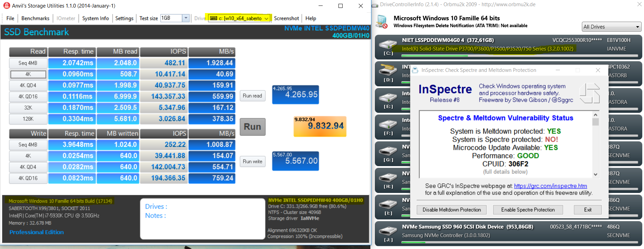Viewport: 644px width, 249px height.
Task: Select the 128K read test
Action: tap(28, 119)
